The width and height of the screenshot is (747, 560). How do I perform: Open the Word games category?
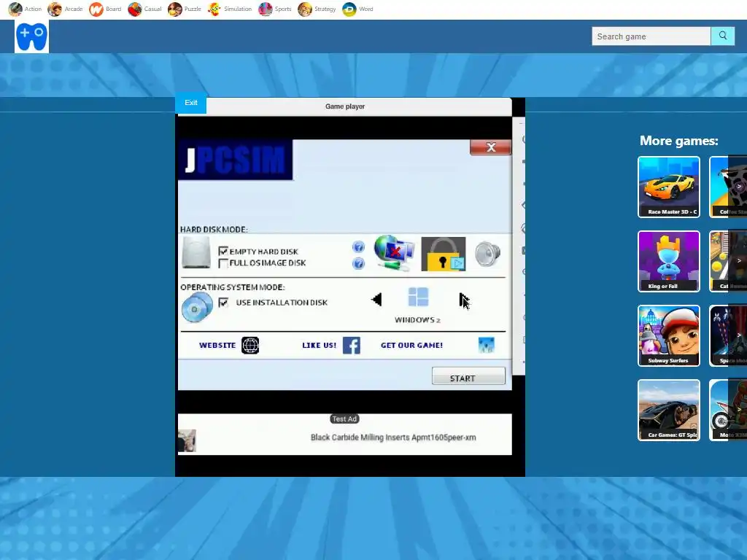pos(357,9)
